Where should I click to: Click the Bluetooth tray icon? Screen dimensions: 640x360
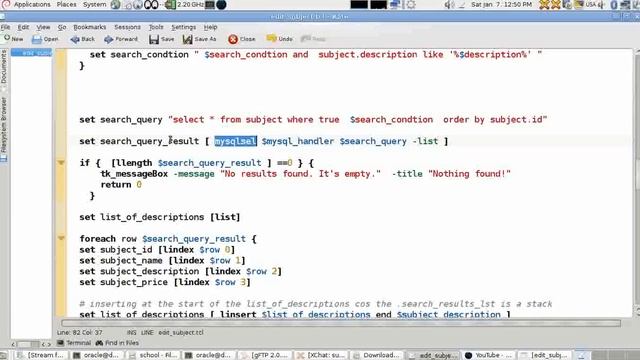(x=613, y=5)
